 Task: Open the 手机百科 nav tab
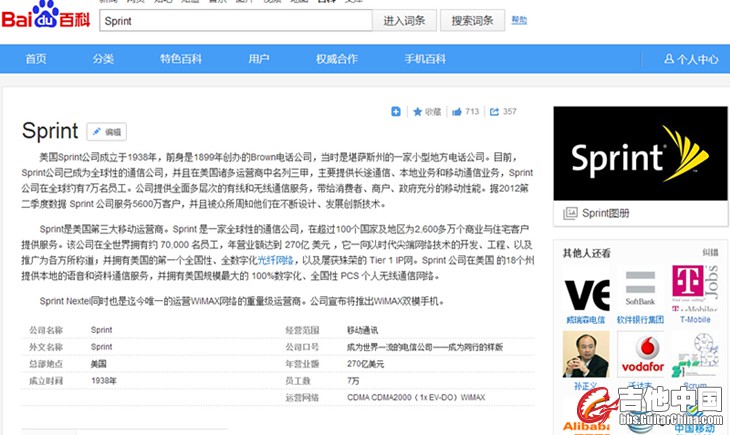425,59
